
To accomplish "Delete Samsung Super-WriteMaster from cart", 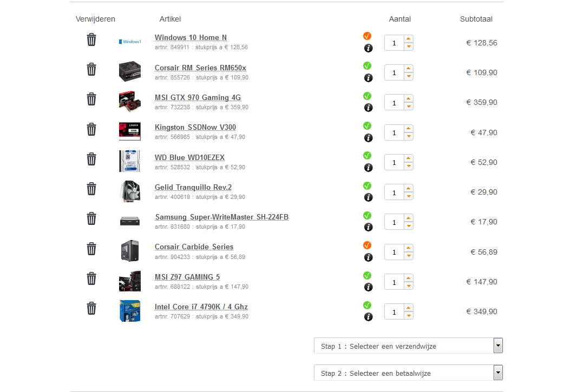I will point(91,219).
